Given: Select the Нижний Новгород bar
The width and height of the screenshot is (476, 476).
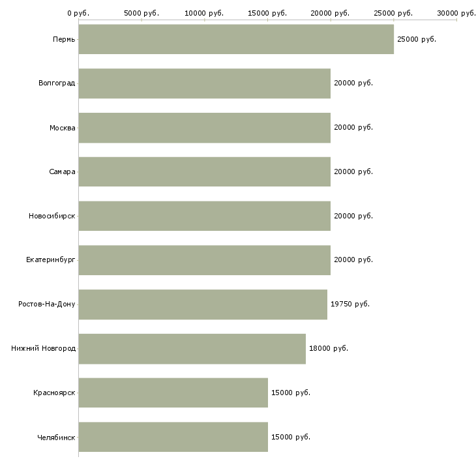Looking at the screenshot, I should 192,348.
